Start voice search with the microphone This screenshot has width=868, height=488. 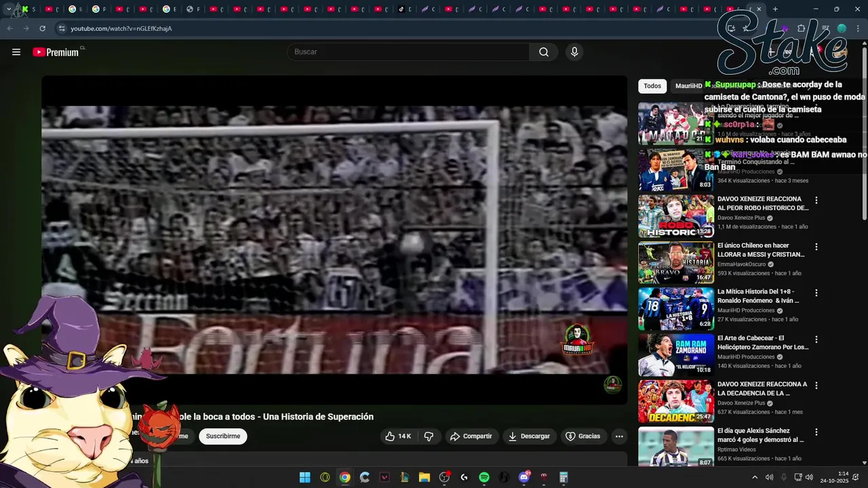pos(574,52)
